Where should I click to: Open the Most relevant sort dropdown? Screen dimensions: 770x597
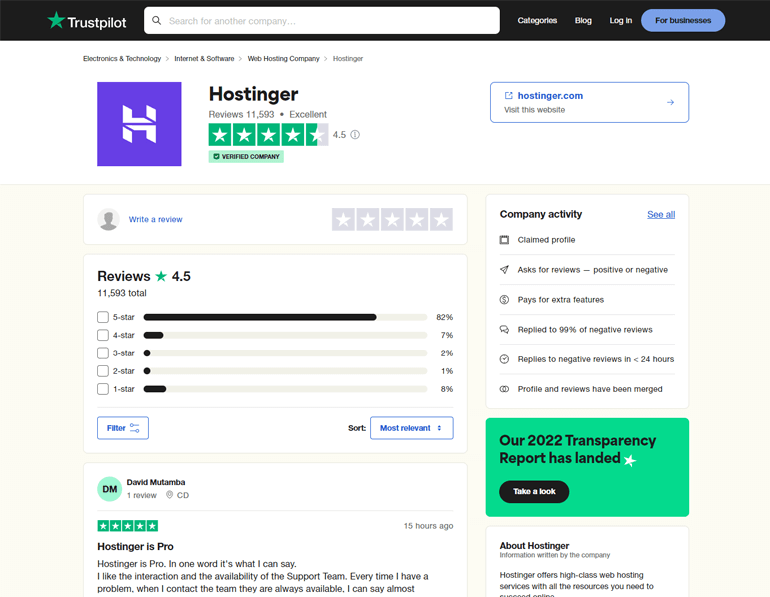412,428
